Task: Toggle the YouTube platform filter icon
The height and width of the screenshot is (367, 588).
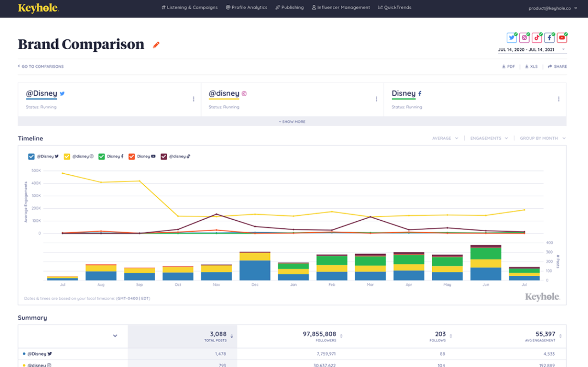Action: click(562, 38)
